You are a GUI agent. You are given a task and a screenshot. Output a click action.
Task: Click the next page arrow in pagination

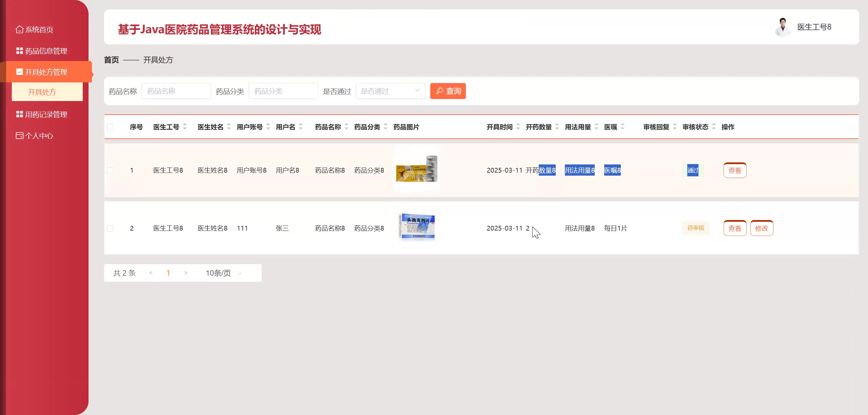point(185,273)
